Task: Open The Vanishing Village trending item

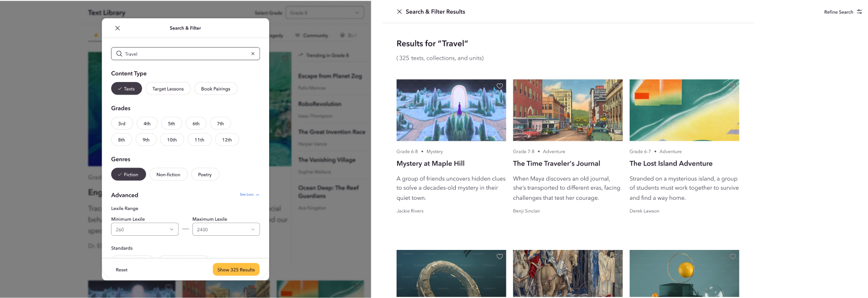Action: click(x=327, y=160)
